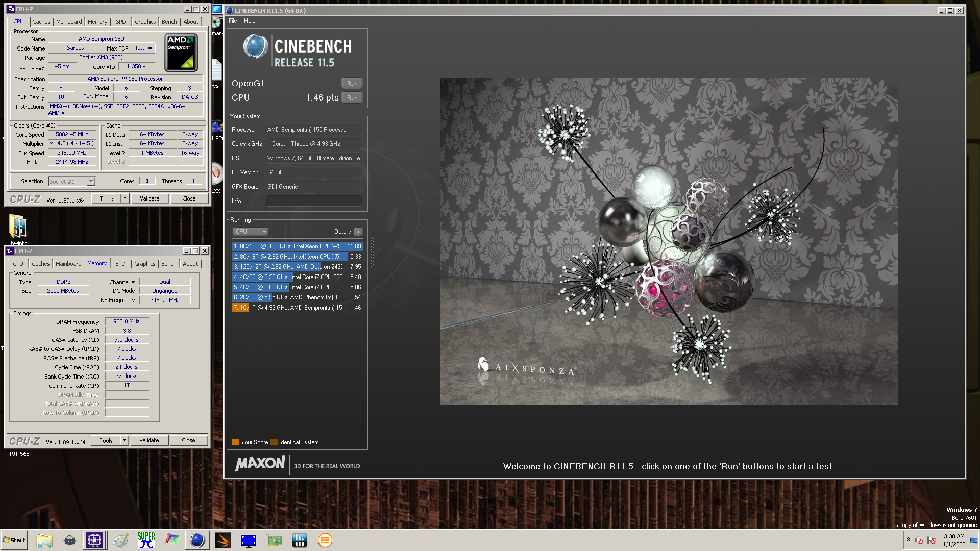Open the Ranking CPU dropdown
The image size is (980, 551).
point(250,232)
